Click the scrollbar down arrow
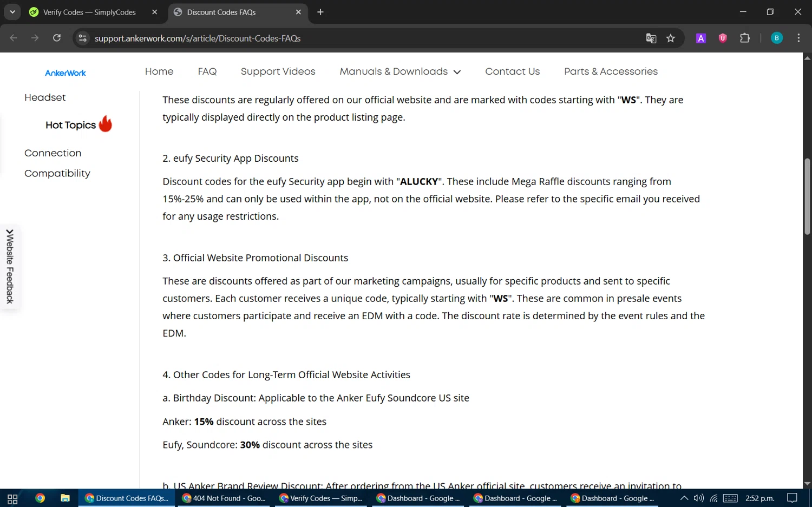Viewport: 812px width, 507px height. tap(807, 484)
